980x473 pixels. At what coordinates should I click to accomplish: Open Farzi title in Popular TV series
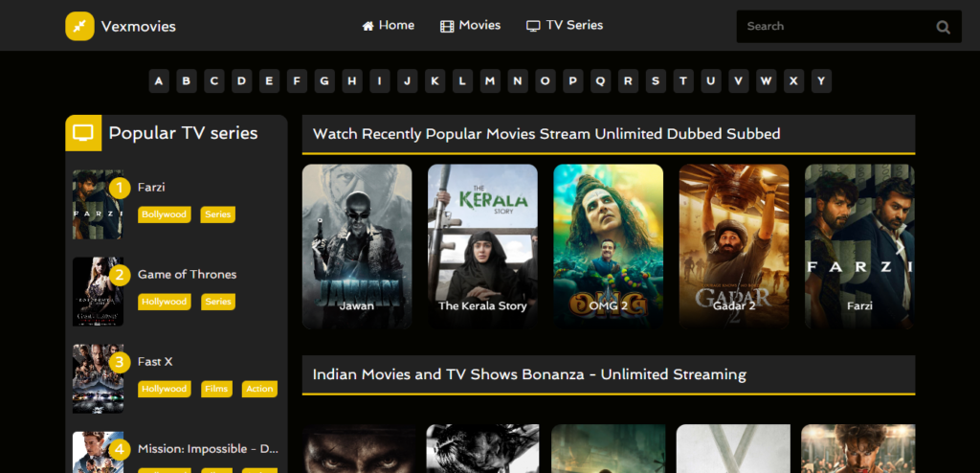point(151,187)
